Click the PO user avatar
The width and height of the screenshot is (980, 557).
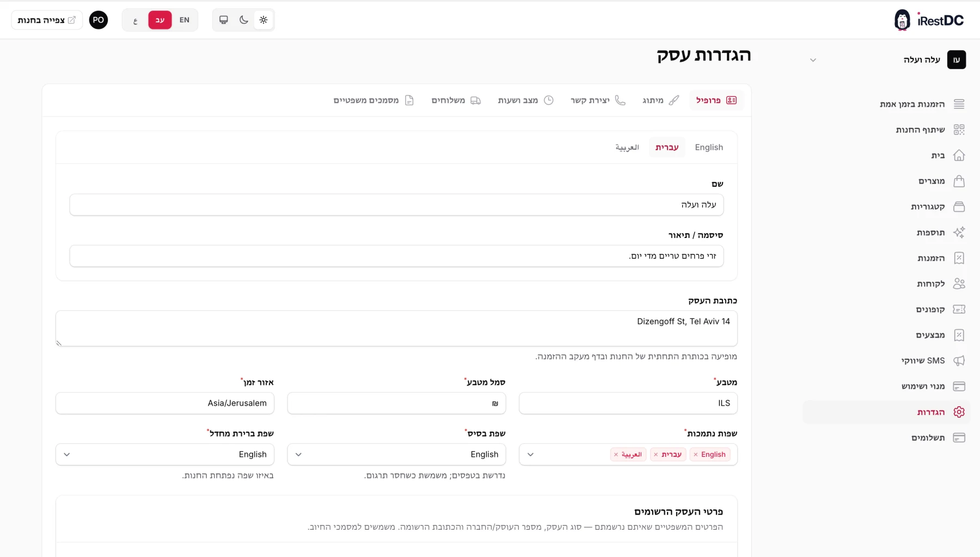pos(99,20)
